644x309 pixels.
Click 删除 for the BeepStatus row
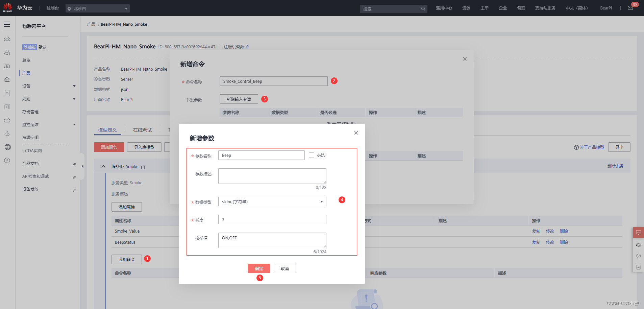(x=564, y=242)
